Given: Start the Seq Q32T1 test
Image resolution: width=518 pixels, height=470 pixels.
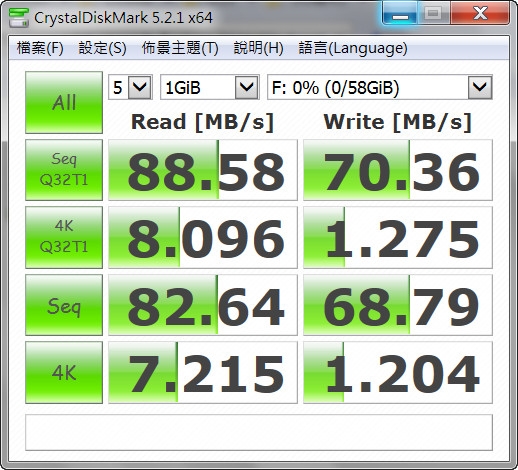Looking at the screenshot, I should pyautogui.click(x=64, y=170).
